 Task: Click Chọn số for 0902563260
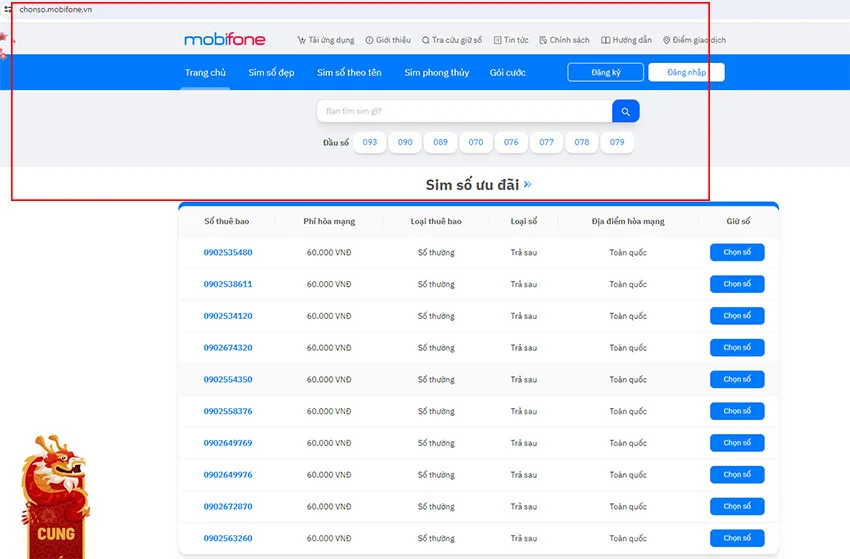737,538
